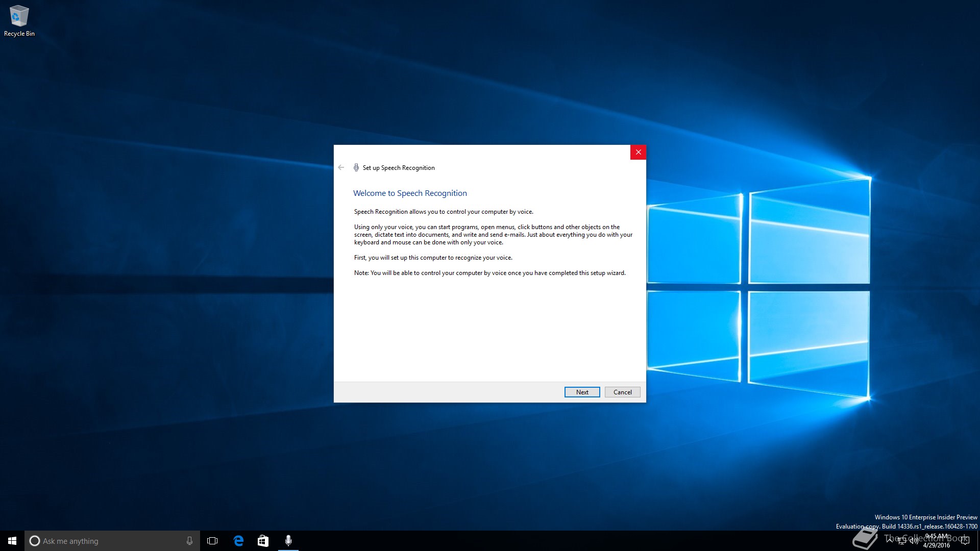The image size is (980, 551).
Task: Activate the Cortana microphone in the search box
Action: [189, 541]
